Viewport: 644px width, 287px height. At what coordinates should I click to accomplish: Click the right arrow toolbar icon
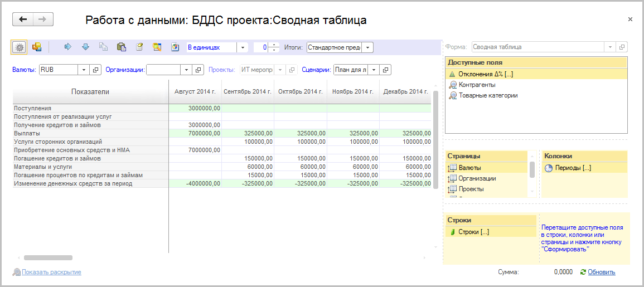coord(68,47)
